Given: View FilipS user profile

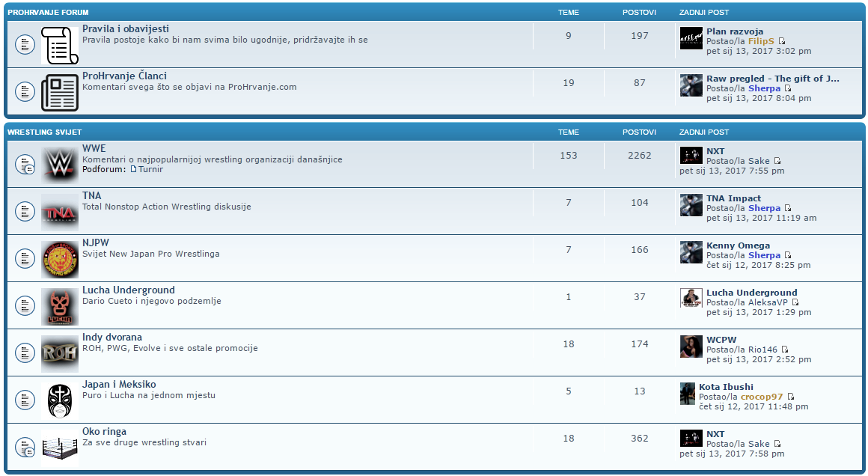Looking at the screenshot, I should (761, 41).
